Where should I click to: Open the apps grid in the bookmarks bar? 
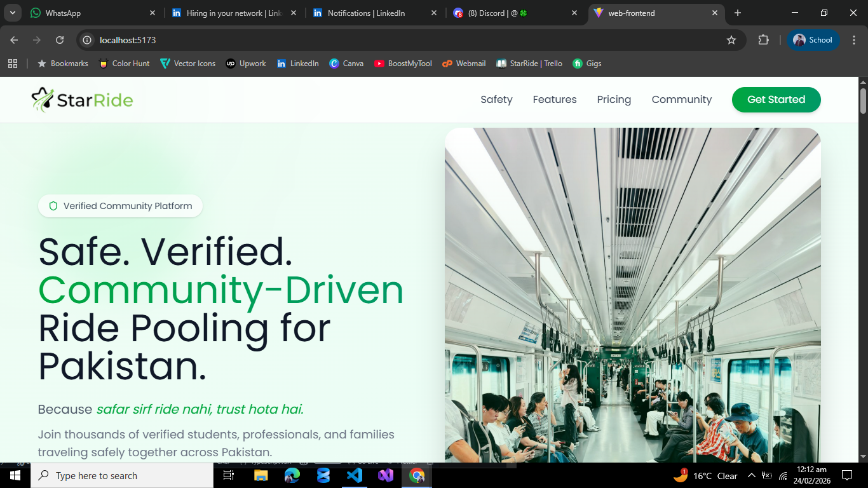[x=13, y=64]
